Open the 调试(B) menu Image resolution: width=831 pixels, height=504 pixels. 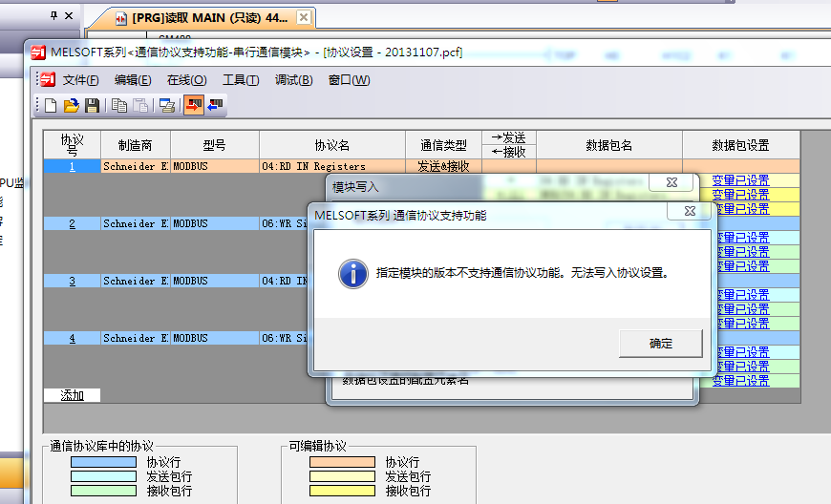[293, 80]
